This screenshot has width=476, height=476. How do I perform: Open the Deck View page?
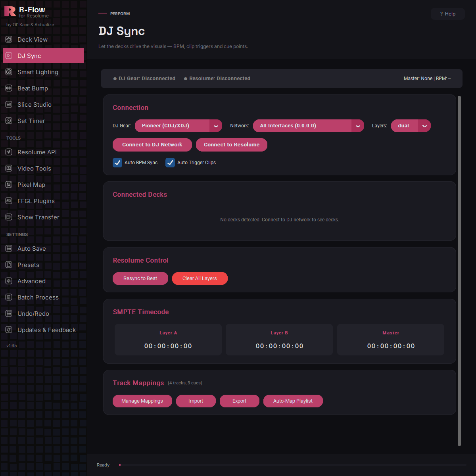pyautogui.click(x=44, y=39)
